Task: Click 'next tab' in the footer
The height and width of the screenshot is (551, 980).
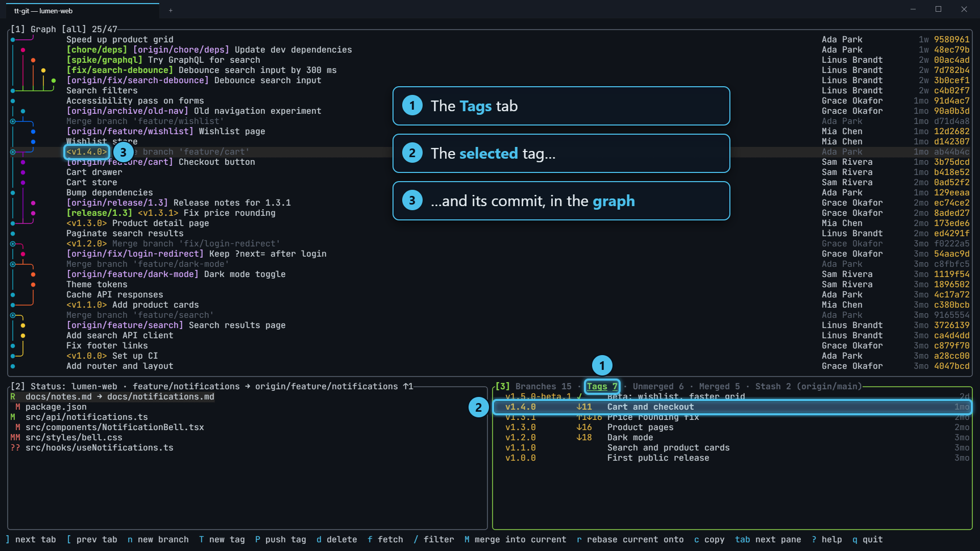Action: (x=31, y=540)
